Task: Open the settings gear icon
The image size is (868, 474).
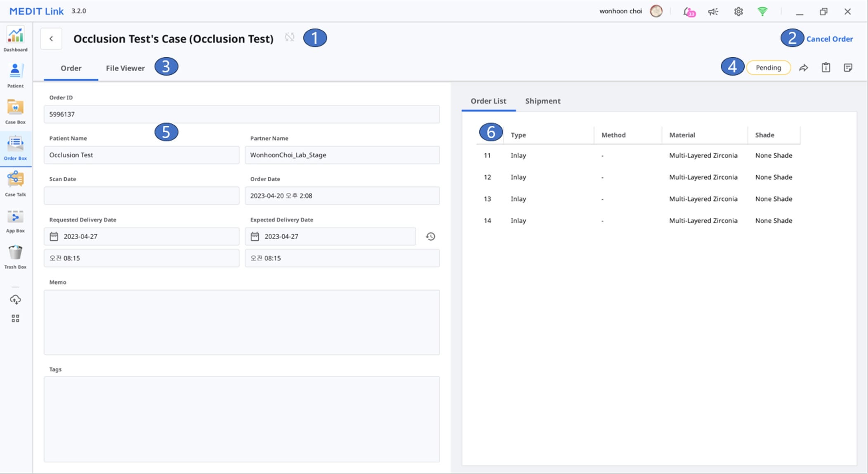Action: point(738,12)
